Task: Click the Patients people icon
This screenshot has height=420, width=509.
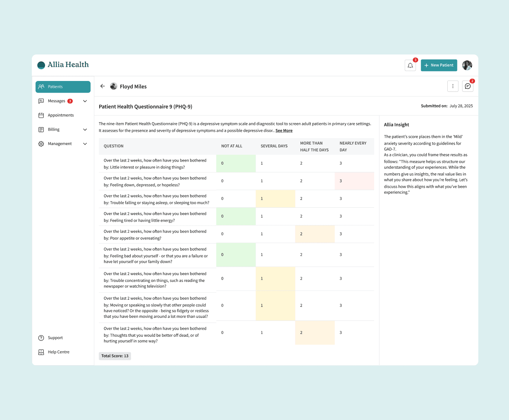Action: [41, 87]
